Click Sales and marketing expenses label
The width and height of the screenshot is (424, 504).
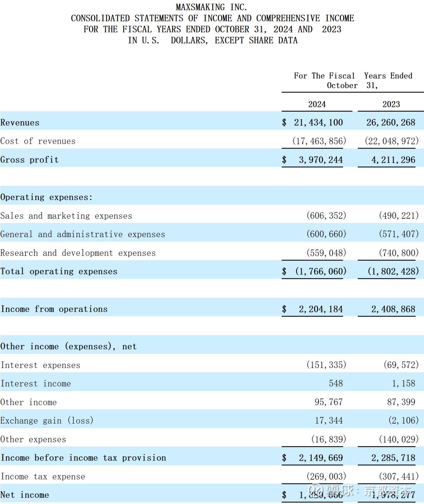pos(66,216)
